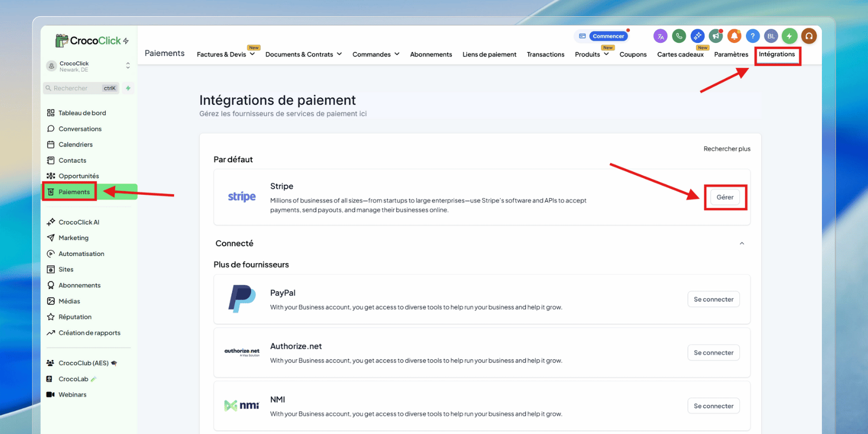Click the Rechercher plus link
Image resolution: width=868 pixels, height=434 pixels.
(727, 149)
